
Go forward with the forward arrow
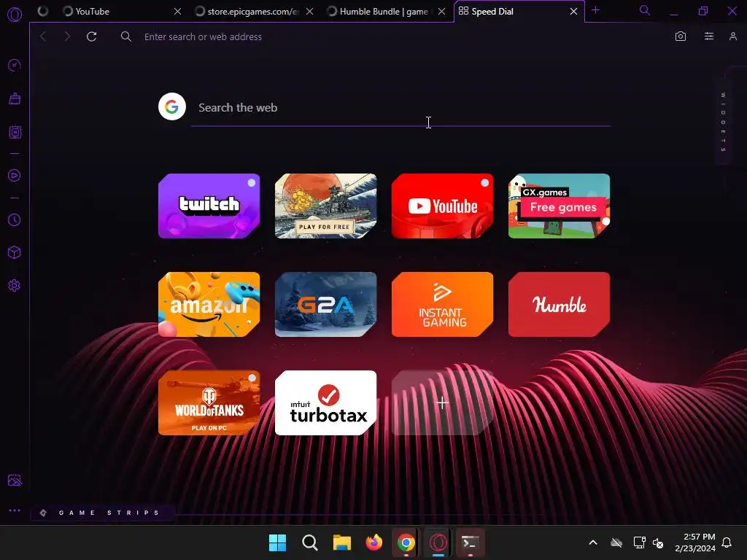pos(66,36)
